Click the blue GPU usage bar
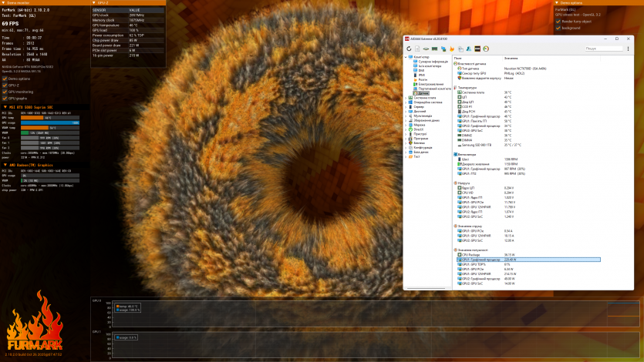Viewport: 644px width, 362px height. (x=50, y=122)
